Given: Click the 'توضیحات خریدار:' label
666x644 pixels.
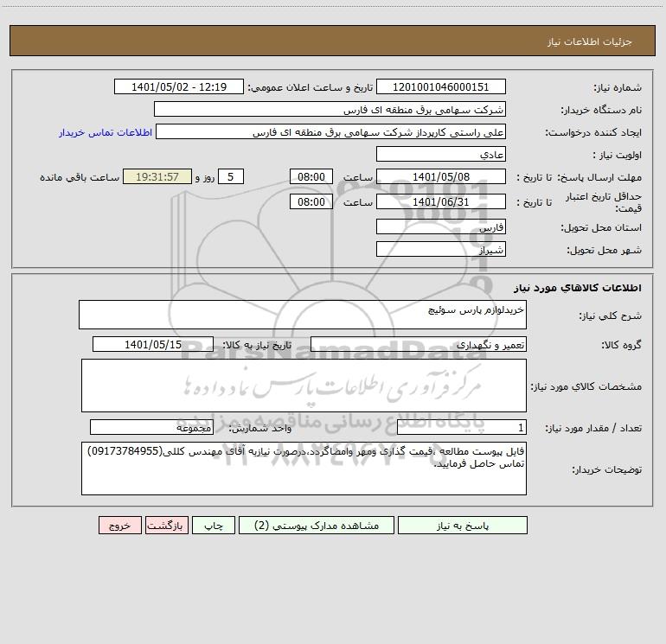Looking at the screenshot, I should [x=606, y=469].
